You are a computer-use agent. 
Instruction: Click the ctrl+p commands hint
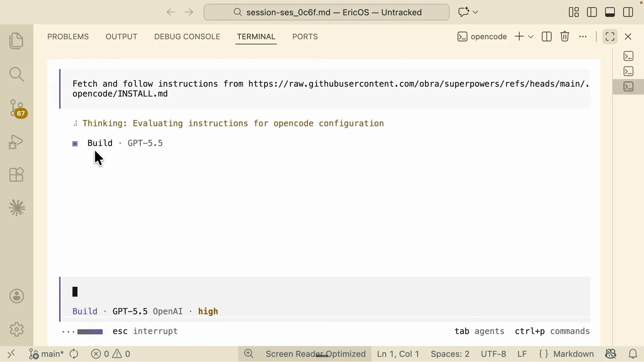(552, 331)
